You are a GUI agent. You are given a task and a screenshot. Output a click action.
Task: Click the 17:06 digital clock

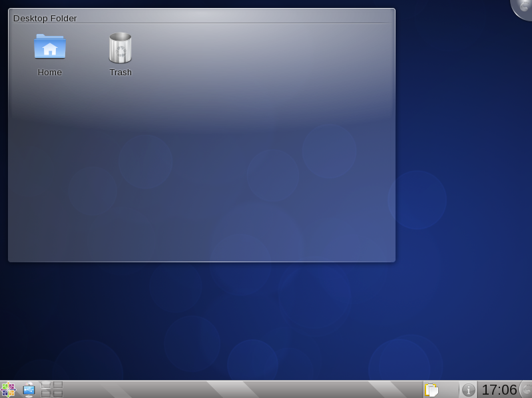click(x=499, y=390)
